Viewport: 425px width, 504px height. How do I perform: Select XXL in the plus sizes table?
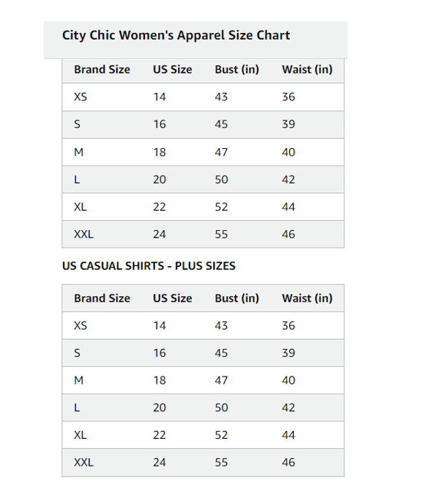click(84, 463)
